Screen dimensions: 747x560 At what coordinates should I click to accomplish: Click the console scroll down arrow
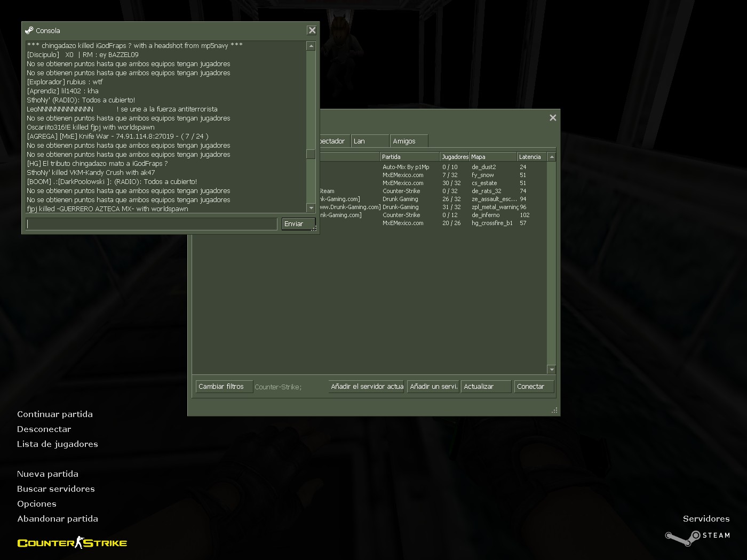point(311,208)
